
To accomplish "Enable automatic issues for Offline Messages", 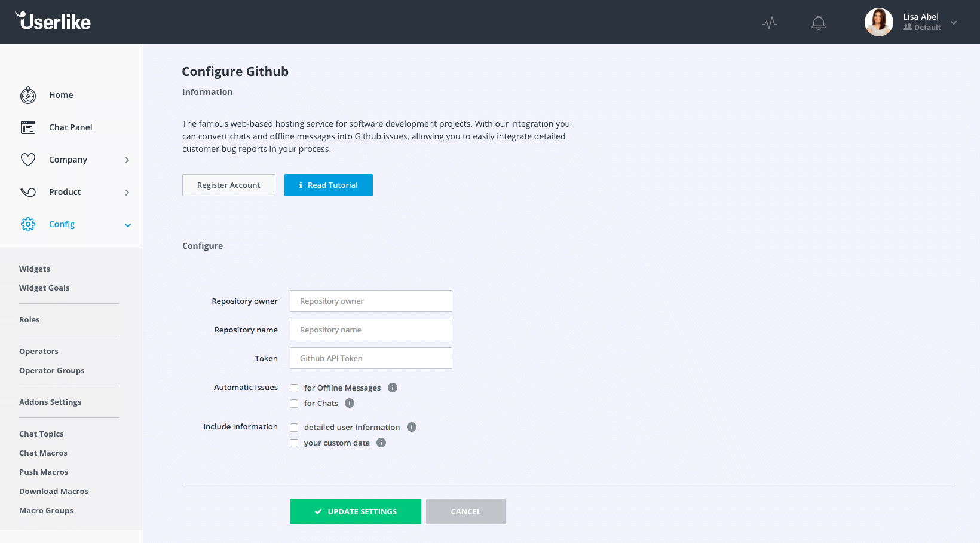I will tap(294, 388).
